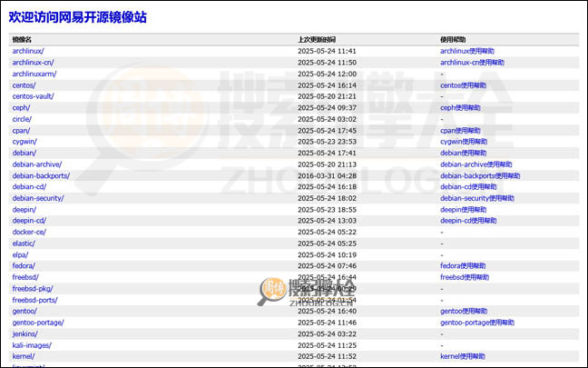Browse the cygwin/ mirror
Screen dimensions: 588x368
pyautogui.click(x=24, y=142)
